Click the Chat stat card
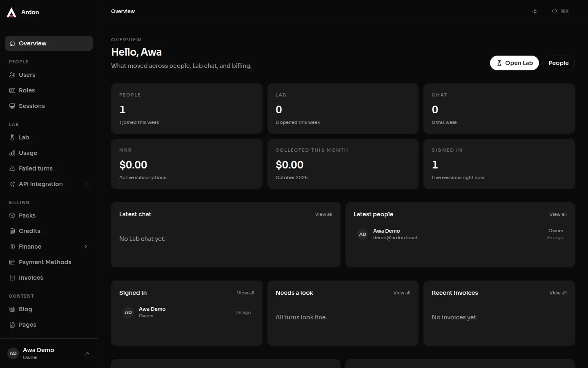Viewport: 588px width, 368px height. click(x=499, y=108)
